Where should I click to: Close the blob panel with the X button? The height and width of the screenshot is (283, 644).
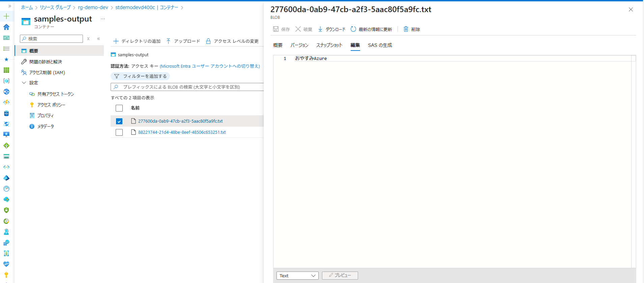pos(631,9)
